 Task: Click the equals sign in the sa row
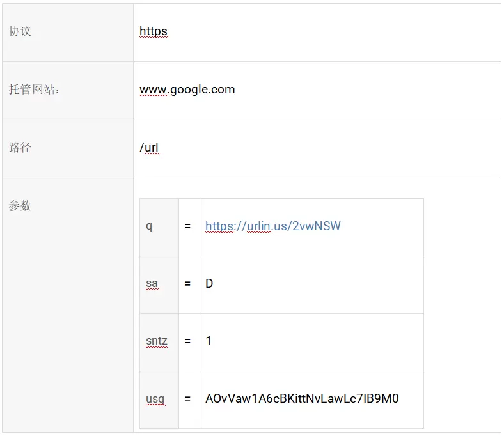click(x=188, y=284)
